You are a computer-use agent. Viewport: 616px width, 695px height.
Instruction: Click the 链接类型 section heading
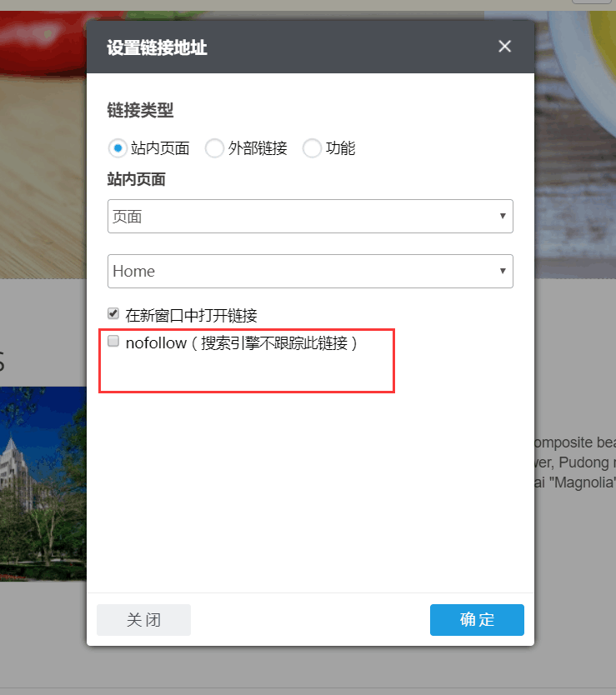pos(140,110)
